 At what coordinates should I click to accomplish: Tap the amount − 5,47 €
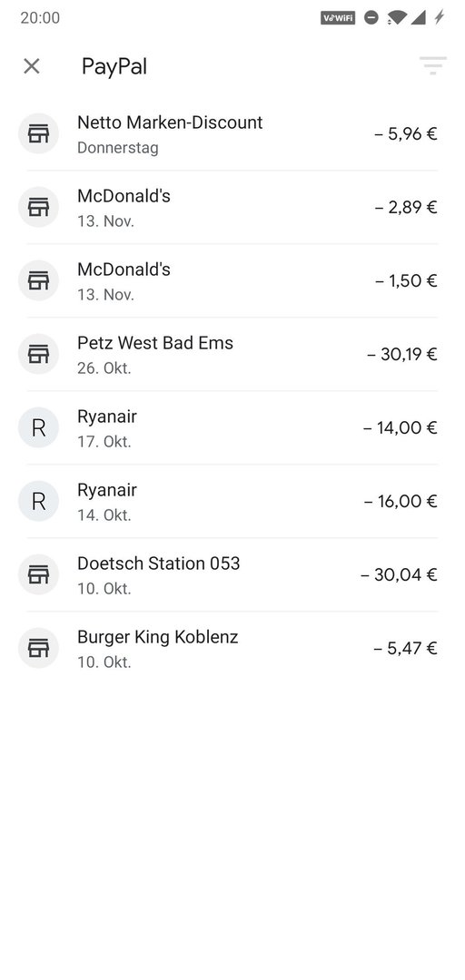click(x=405, y=648)
